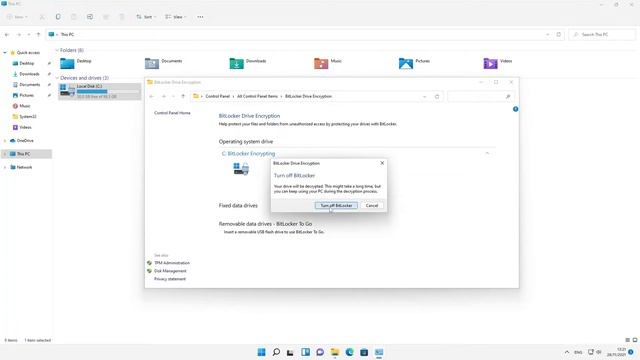
Task: Open the See more ellipsis menu
Action: (x=200, y=17)
